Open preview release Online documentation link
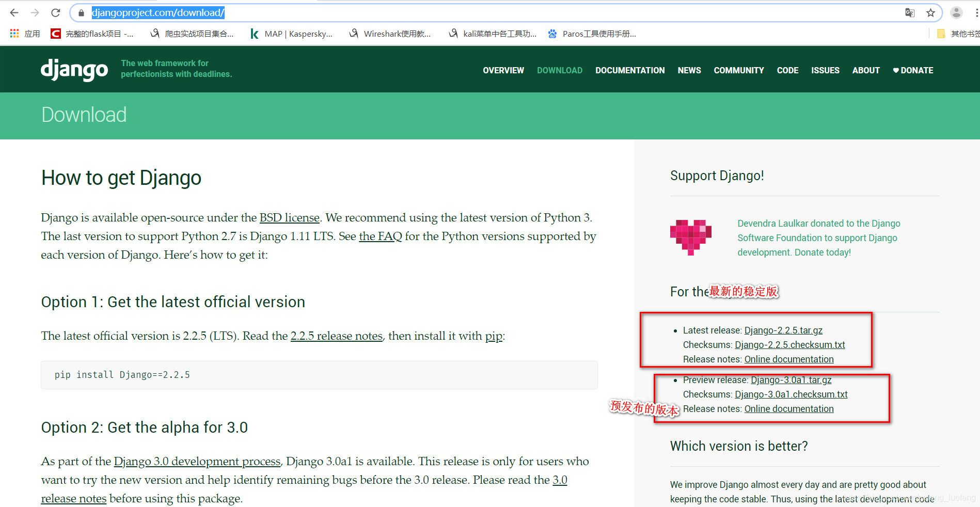Screen dimensions: 980x507 pyautogui.click(x=789, y=409)
